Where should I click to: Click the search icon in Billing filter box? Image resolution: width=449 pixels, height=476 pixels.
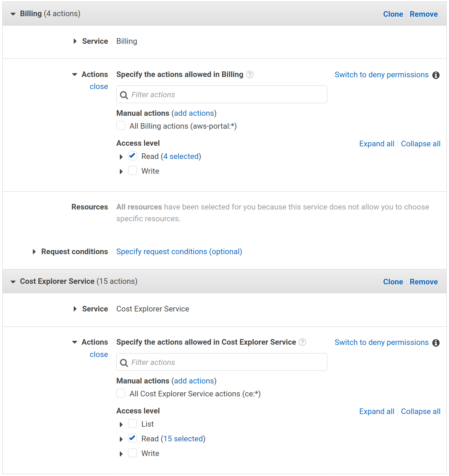(x=124, y=95)
